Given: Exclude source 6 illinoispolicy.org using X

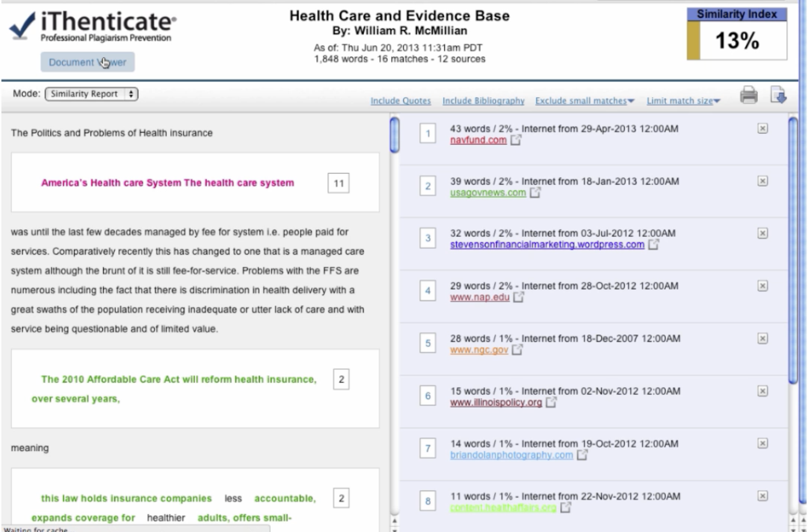Looking at the screenshot, I should pyautogui.click(x=762, y=391).
